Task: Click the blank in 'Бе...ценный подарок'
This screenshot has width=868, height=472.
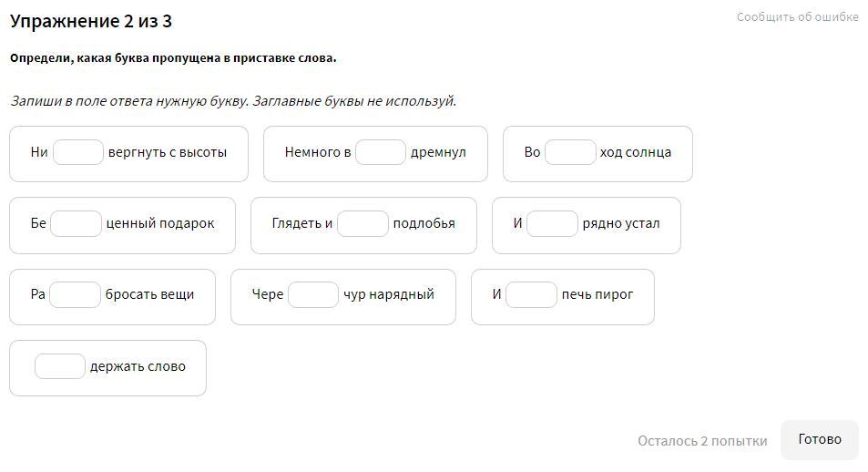Action: [76, 223]
